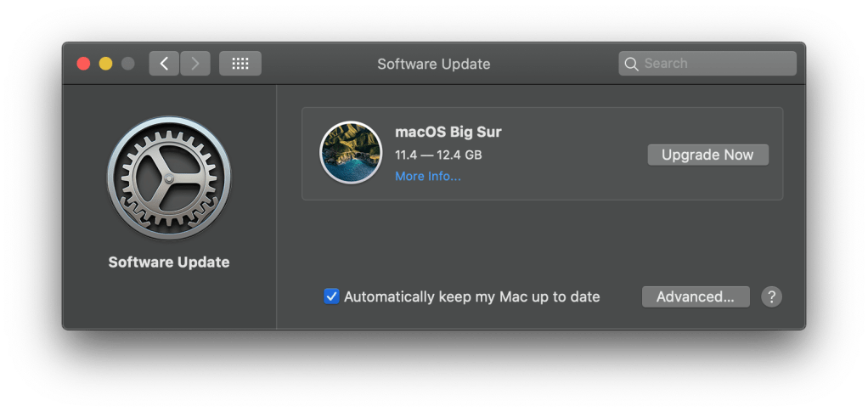Click the forward arrow navigation button
This screenshot has width=868, height=412.
pos(195,64)
